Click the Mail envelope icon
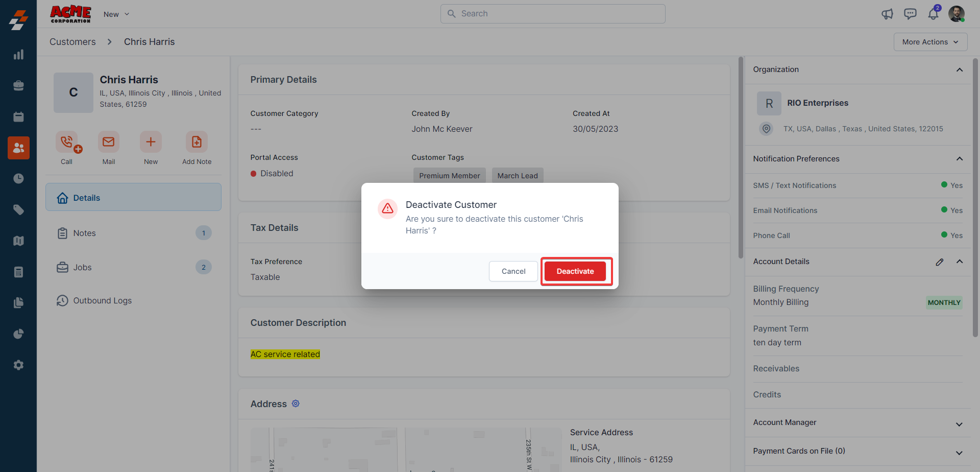980x472 pixels. (109, 142)
